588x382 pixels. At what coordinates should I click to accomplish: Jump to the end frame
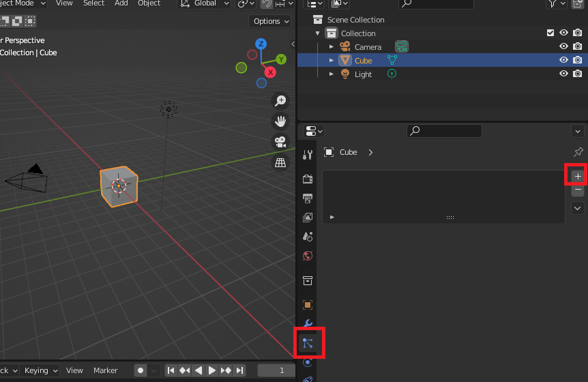point(239,370)
